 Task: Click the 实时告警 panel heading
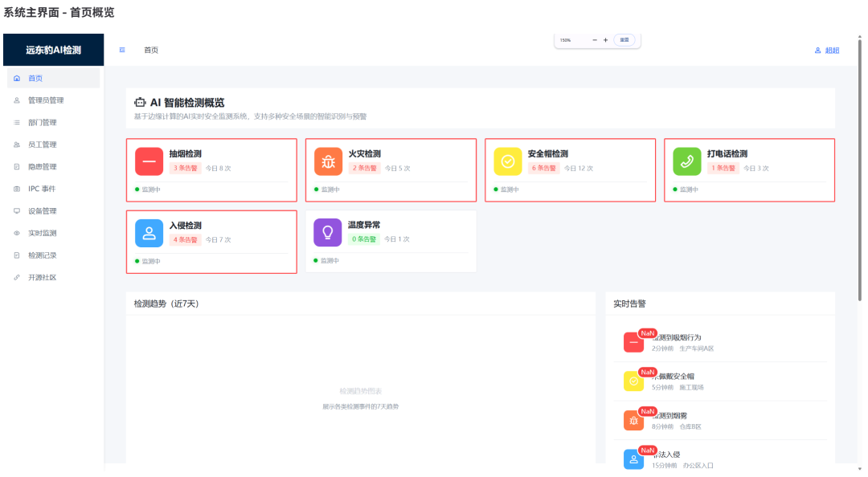coord(629,304)
